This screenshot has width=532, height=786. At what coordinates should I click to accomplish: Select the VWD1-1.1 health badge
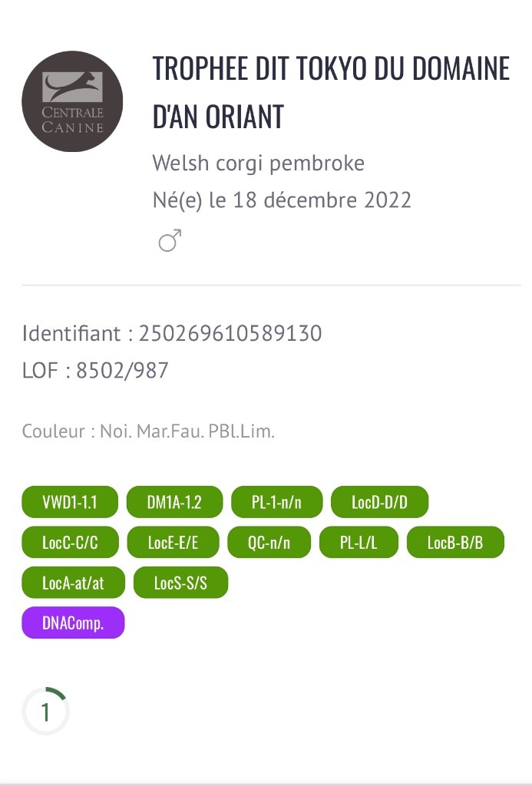click(x=70, y=502)
